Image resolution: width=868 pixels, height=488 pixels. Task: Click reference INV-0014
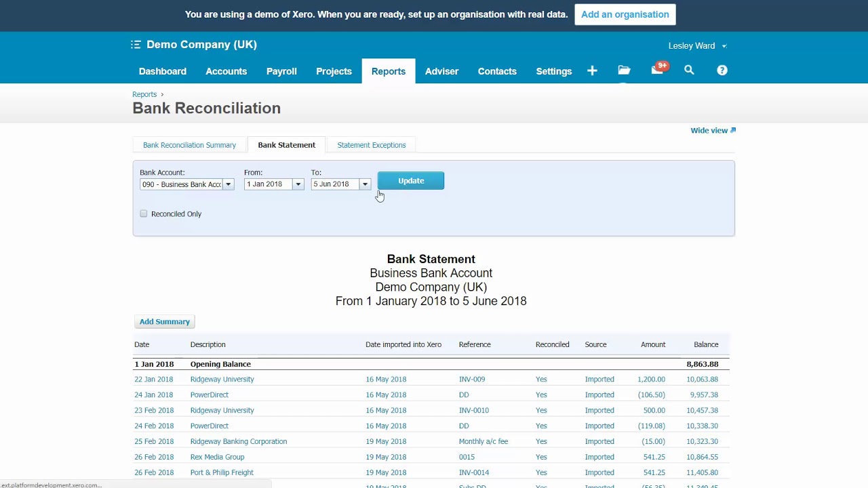pos(474,473)
